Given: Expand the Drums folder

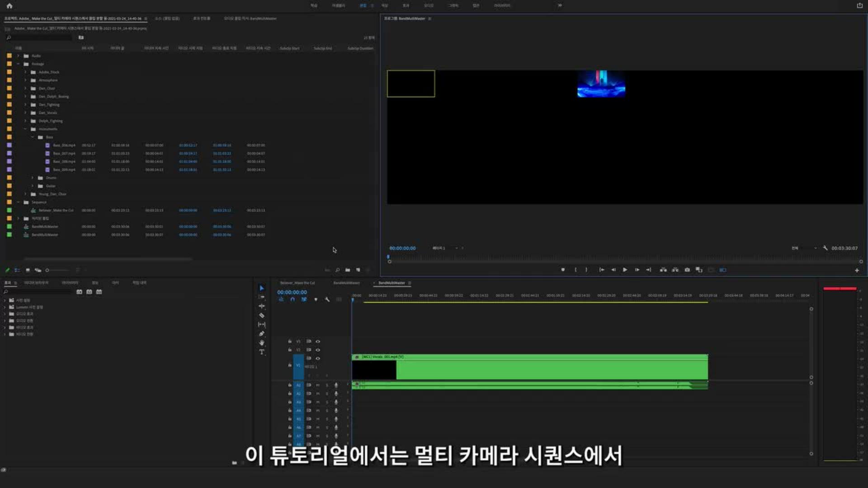Looking at the screenshot, I should (33, 178).
